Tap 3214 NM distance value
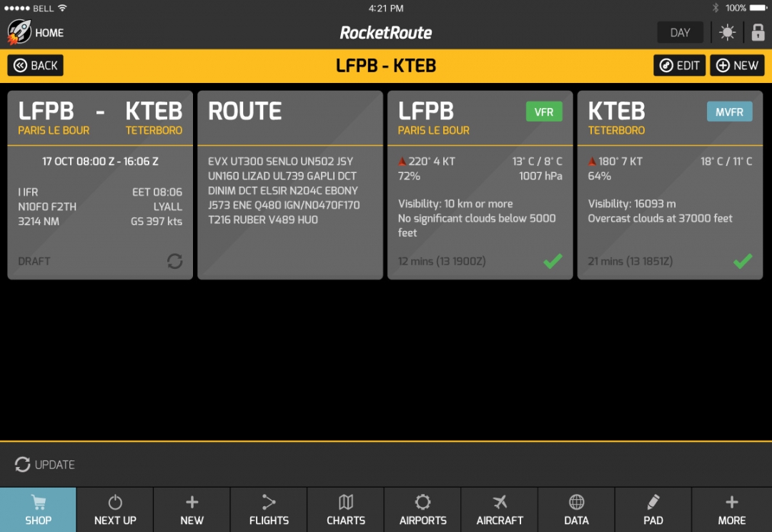 pyautogui.click(x=39, y=222)
